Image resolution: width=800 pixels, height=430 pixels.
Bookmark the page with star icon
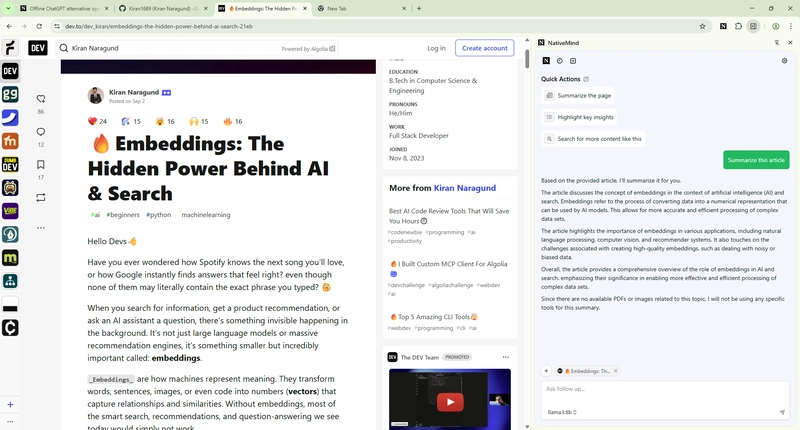702,26
